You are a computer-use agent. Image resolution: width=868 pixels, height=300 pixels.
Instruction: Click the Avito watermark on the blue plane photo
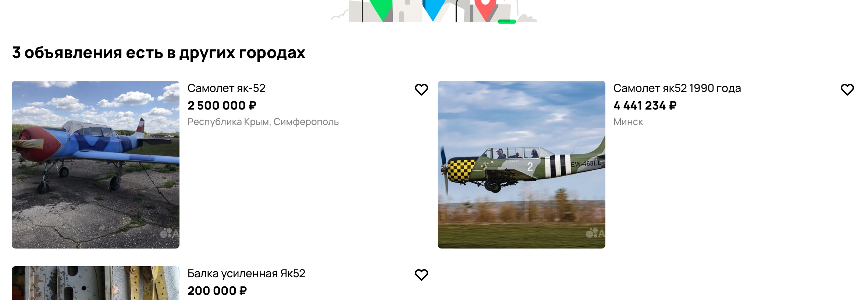pyautogui.click(x=170, y=233)
